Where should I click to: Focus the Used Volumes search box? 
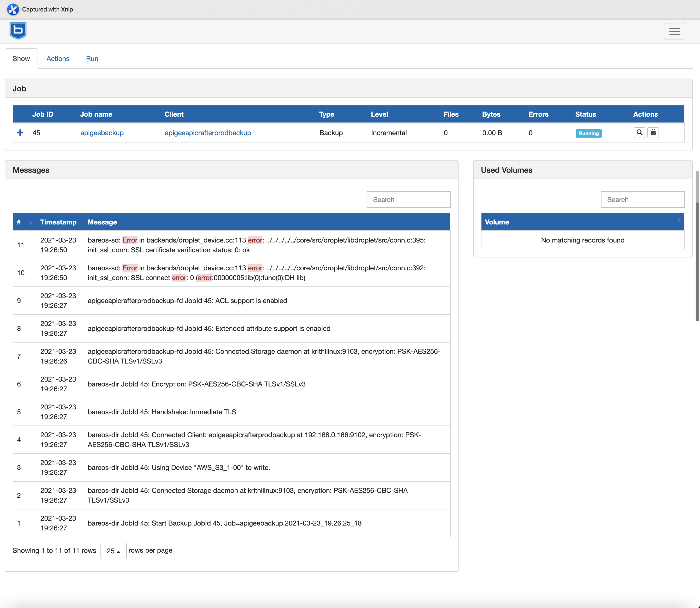642,200
